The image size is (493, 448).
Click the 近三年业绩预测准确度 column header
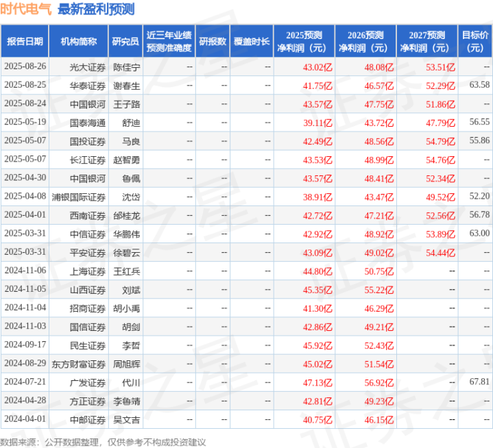(x=169, y=42)
